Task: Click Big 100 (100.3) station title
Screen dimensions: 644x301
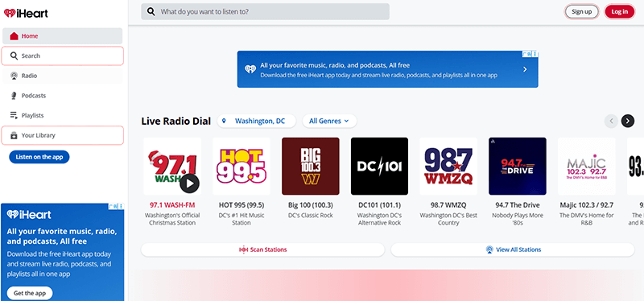Action: point(311,205)
